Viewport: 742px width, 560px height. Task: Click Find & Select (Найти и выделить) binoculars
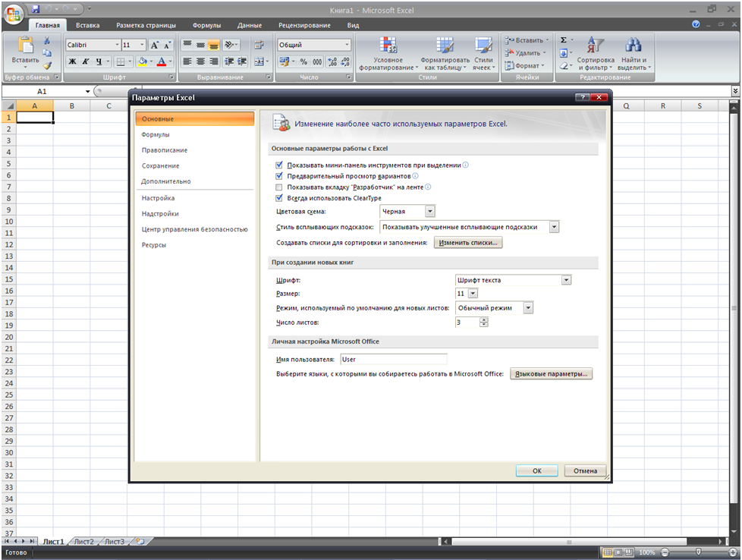point(634,46)
